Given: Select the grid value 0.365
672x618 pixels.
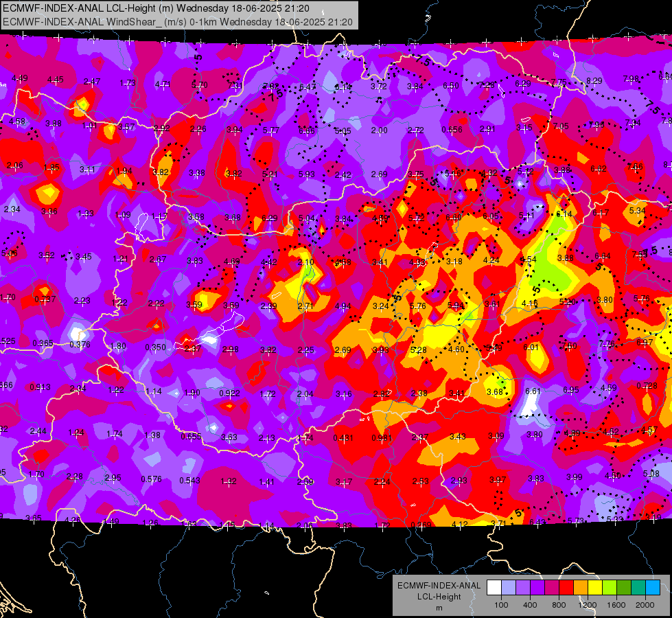Looking at the screenshot, I should (x=43, y=343).
